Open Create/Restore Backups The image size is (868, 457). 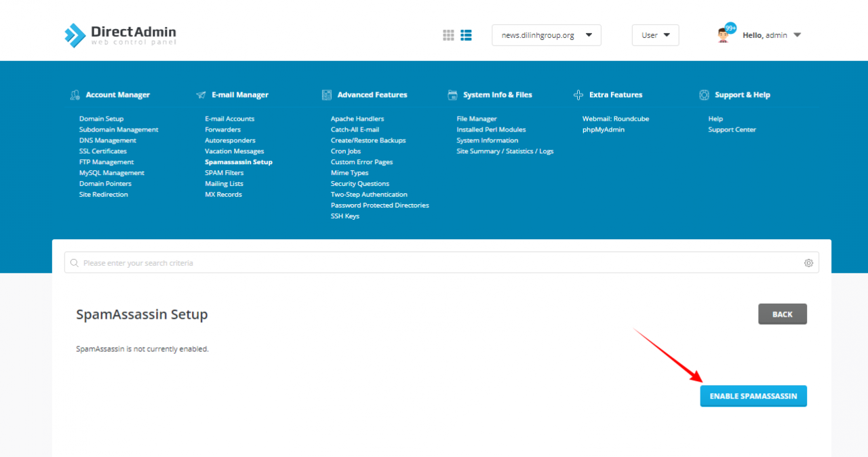(x=368, y=140)
